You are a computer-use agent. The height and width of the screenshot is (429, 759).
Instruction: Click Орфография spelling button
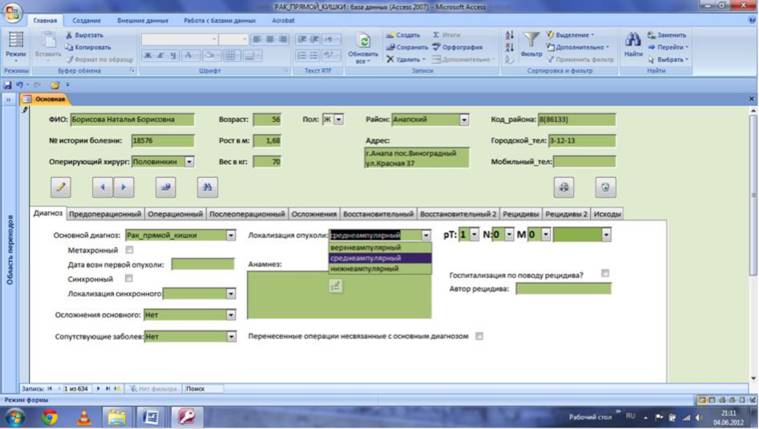pos(457,47)
